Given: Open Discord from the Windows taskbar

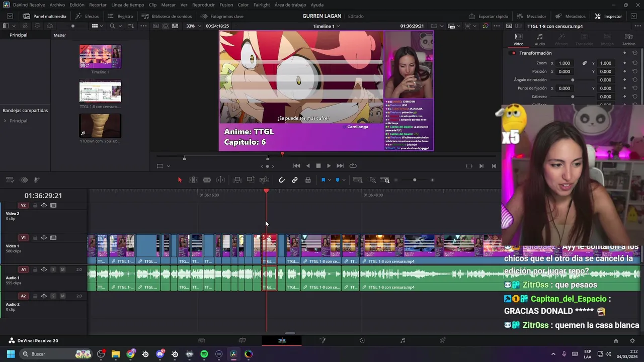Looking at the screenshot, I should coord(160,354).
